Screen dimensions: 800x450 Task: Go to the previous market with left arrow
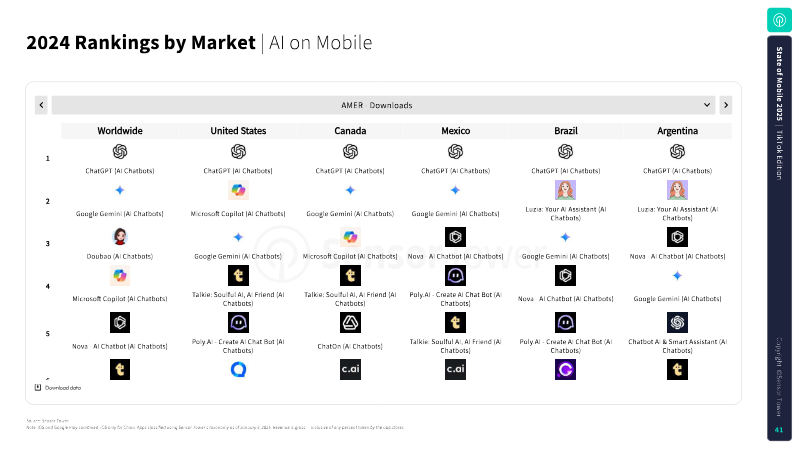41,105
